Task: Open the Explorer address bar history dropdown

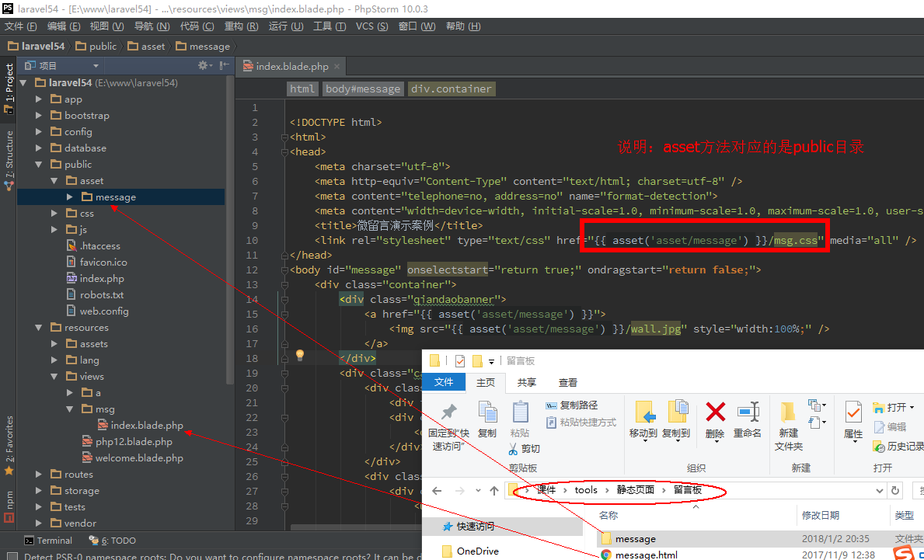Action: (880, 491)
